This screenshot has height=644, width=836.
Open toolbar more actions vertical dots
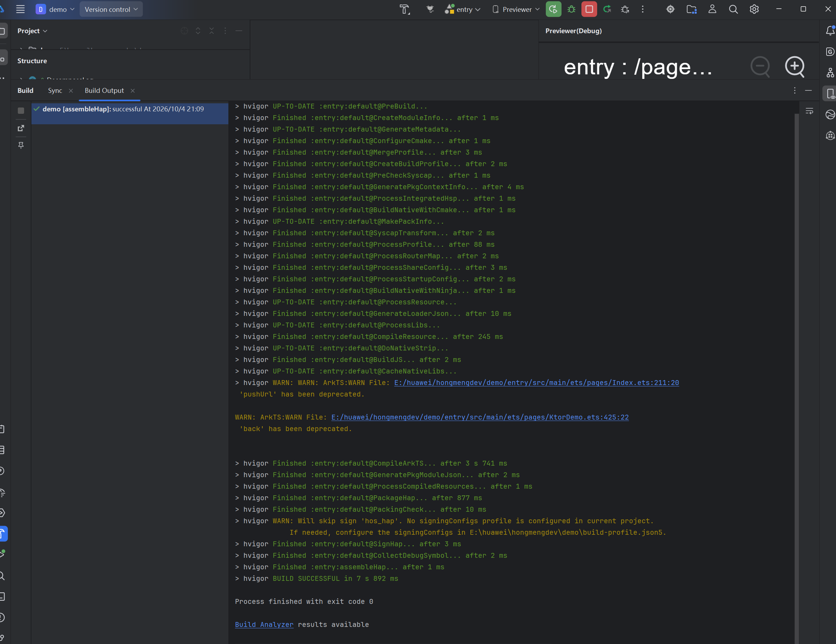pyautogui.click(x=643, y=9)
